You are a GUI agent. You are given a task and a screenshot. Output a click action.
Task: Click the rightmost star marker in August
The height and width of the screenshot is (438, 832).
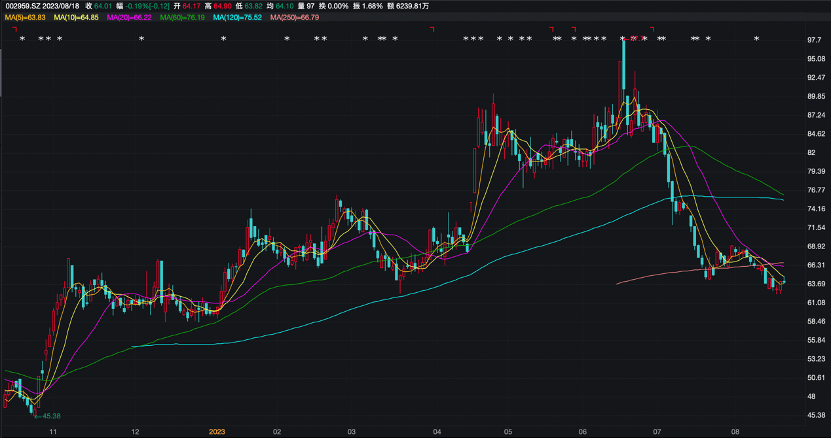pos(756,39)
